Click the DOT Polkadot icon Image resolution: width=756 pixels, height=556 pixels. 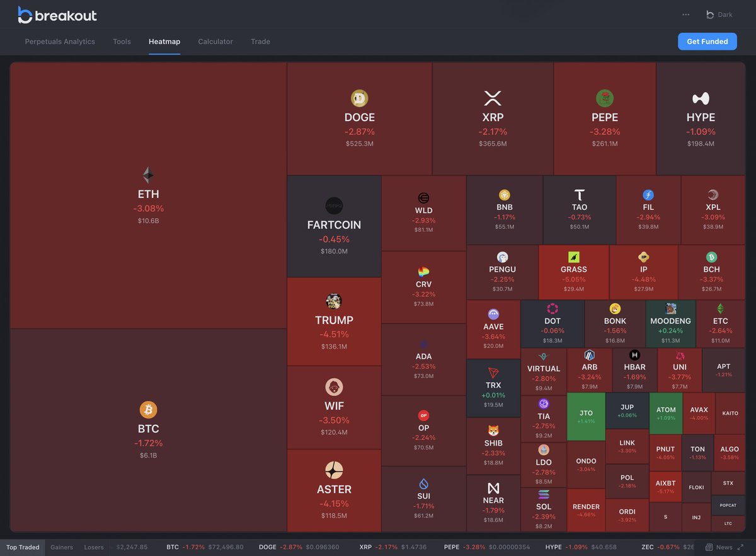[x=552, y=308]
